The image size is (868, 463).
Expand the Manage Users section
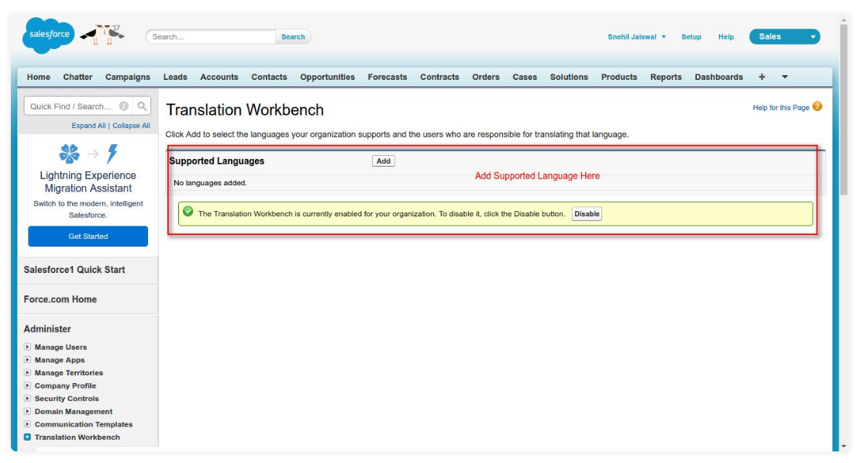[27, 347]
